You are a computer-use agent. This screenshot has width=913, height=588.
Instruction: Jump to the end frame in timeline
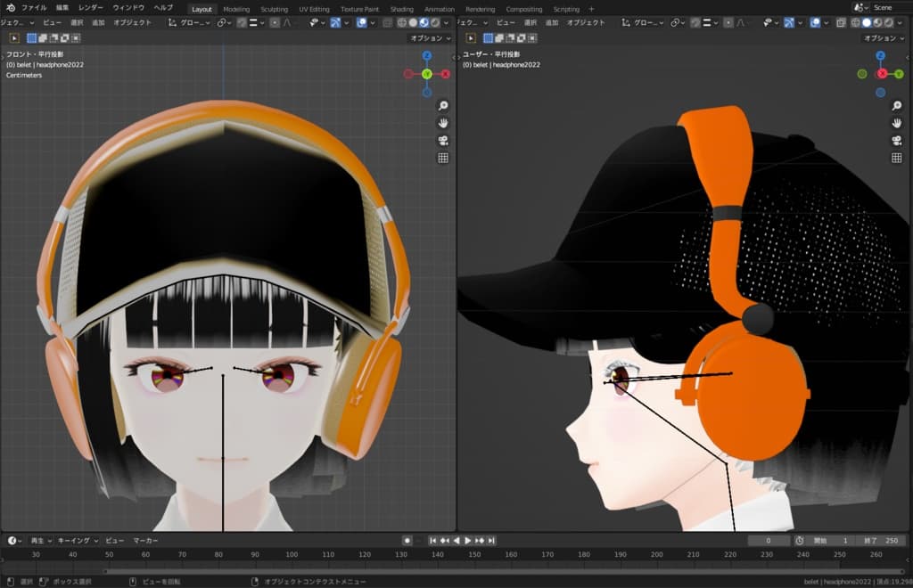491,541
